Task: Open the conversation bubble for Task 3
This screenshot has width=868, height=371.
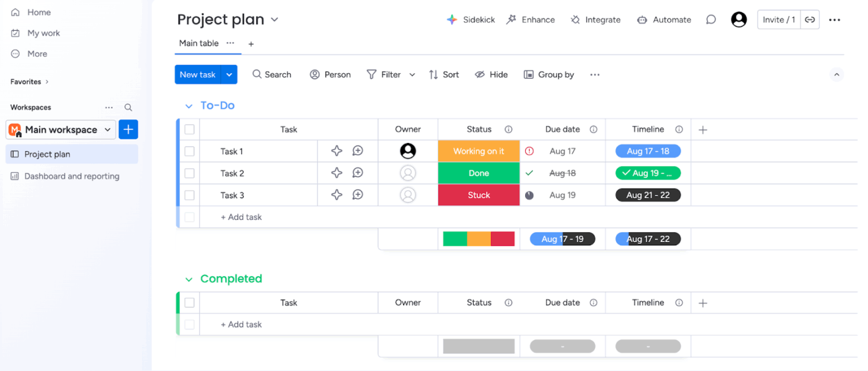Action: pos(358,194)
